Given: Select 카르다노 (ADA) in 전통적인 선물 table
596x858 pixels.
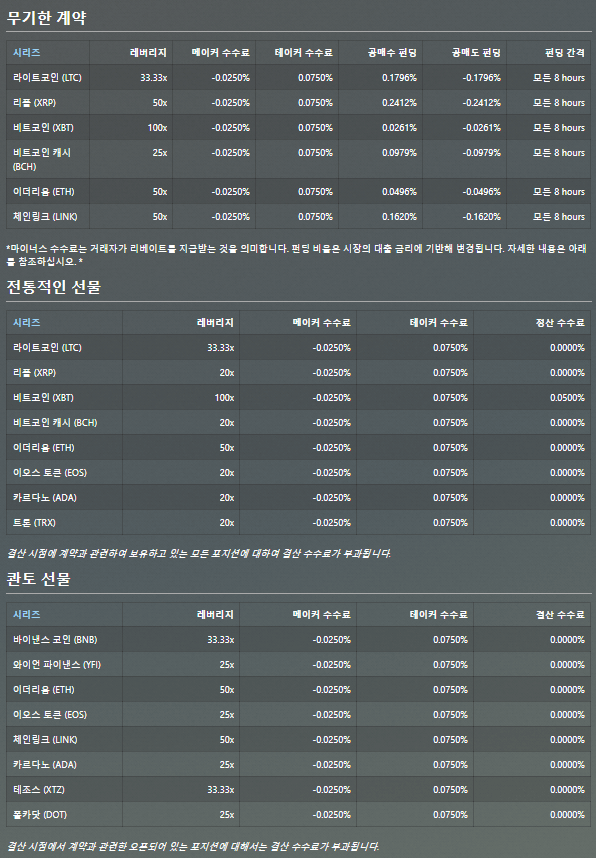Looking at the screenshot, I should click(x=45, y=497).
